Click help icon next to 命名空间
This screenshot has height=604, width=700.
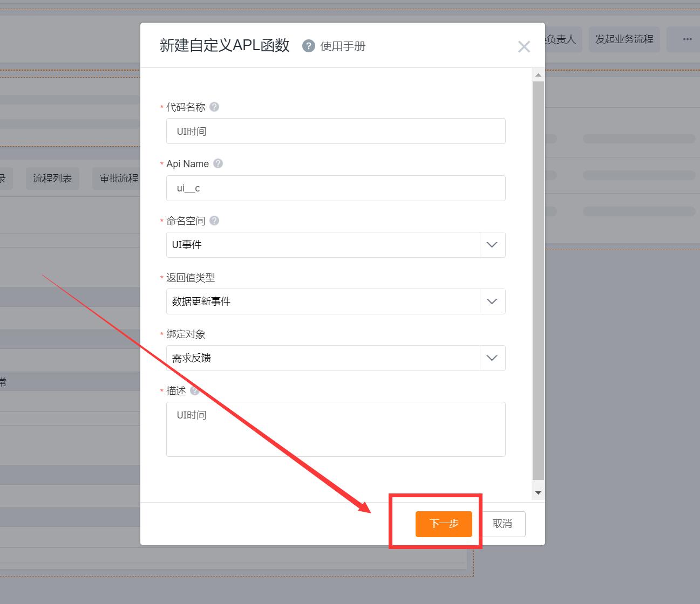tap(214, 221)
